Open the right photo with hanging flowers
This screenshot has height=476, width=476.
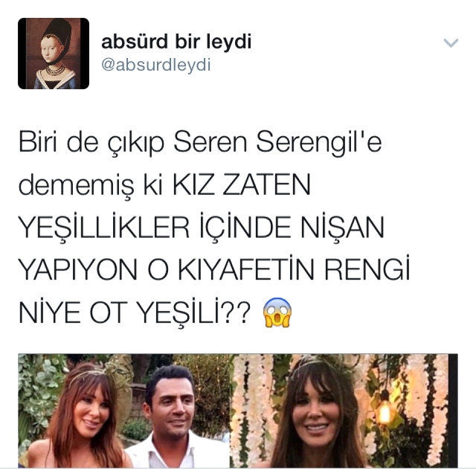tap(344, 411)
